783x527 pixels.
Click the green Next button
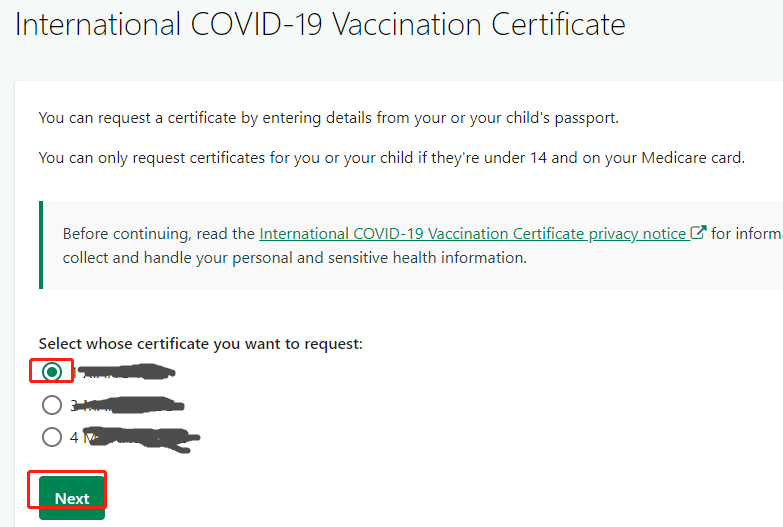pyautogui.click(x=72, y=498)
